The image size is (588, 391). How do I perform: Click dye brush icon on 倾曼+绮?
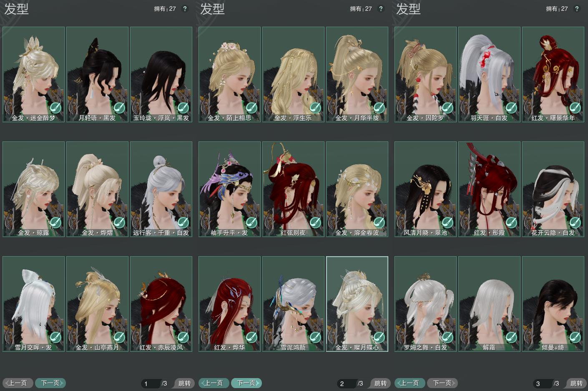point(575,337)
